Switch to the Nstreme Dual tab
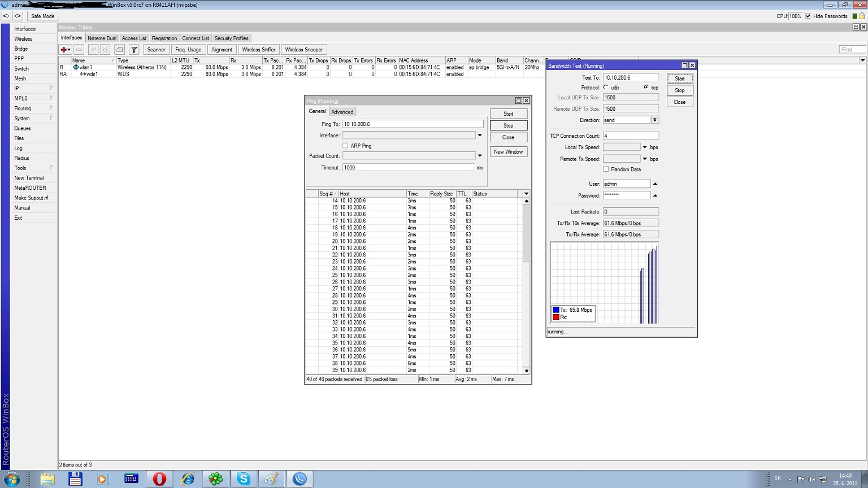 102,38
